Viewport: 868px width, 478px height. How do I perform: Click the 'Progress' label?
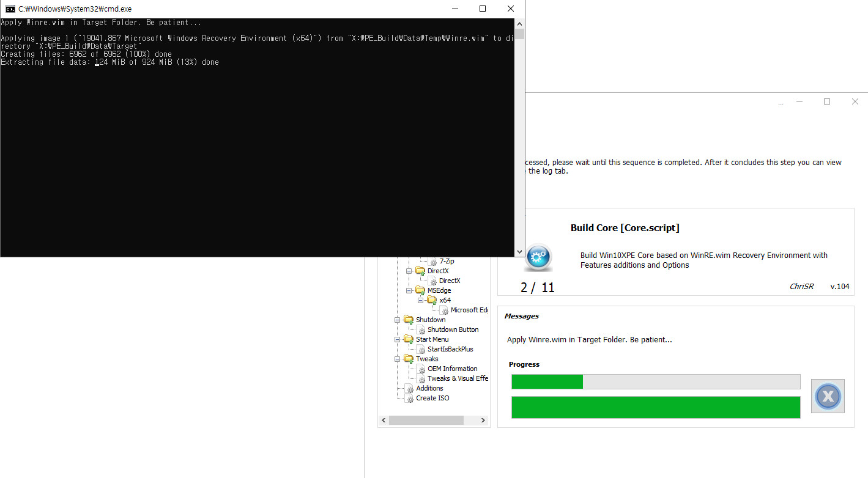pyautogui.click(x=524, y=364)
